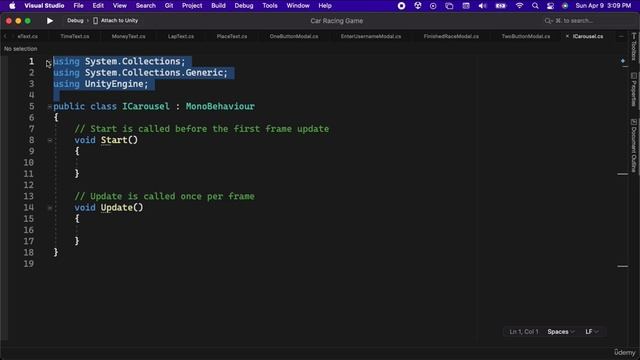The width and height of the screenshot is (640, 360).
Task: Click the date and time display
Action: tap(603, 6)
